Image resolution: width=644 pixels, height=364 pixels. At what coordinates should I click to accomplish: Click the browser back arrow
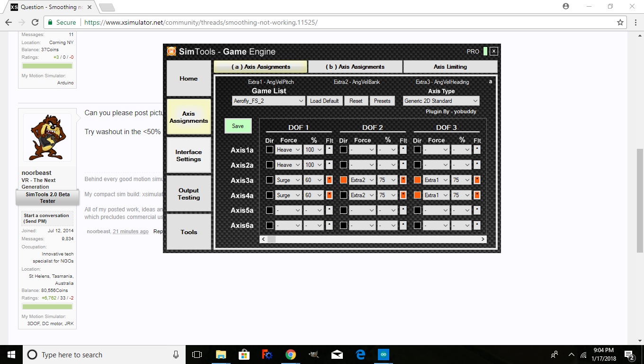[9, 22]
